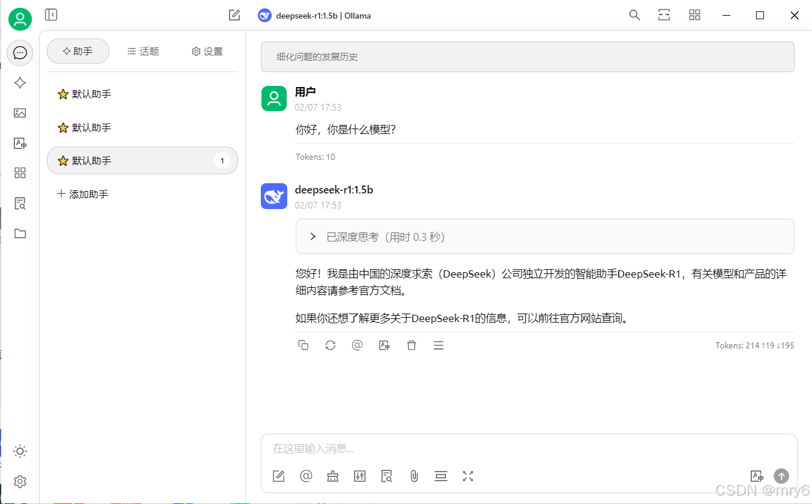
Task: Open message search in the top bar
Action: click(634, 15)
